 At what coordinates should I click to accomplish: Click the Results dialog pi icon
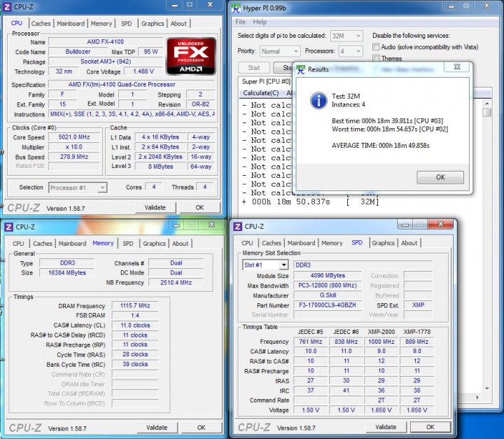(301, 69)
